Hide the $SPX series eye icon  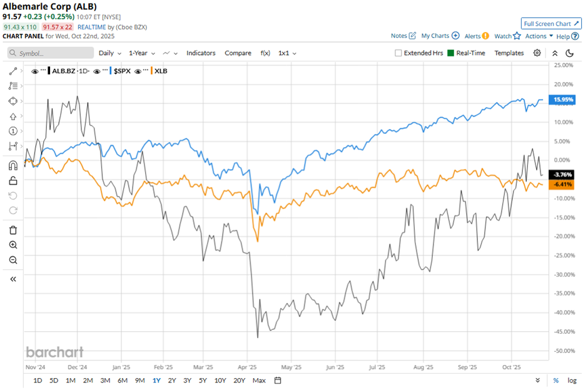[x=97, y=71]
